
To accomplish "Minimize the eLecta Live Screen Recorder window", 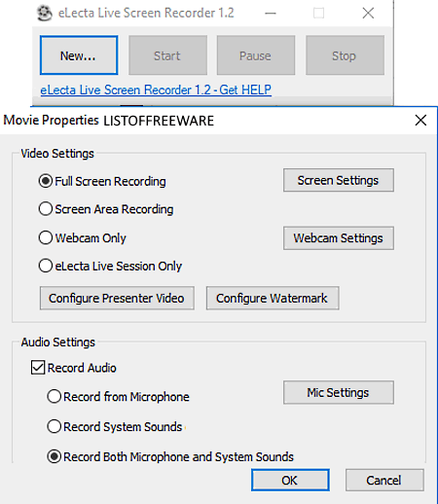I will pyautogui.click(x=271, y=14).
